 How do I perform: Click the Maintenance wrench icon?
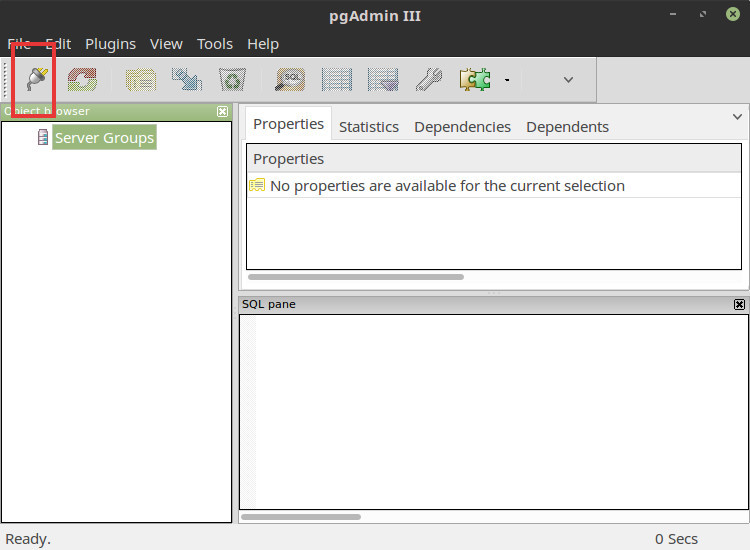tap(429, 79)
